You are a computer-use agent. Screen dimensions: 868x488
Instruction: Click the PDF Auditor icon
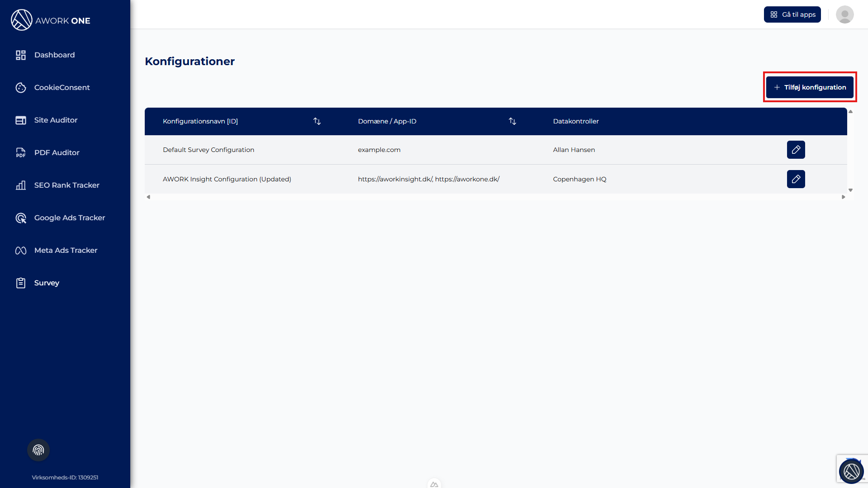click(21, 152)
